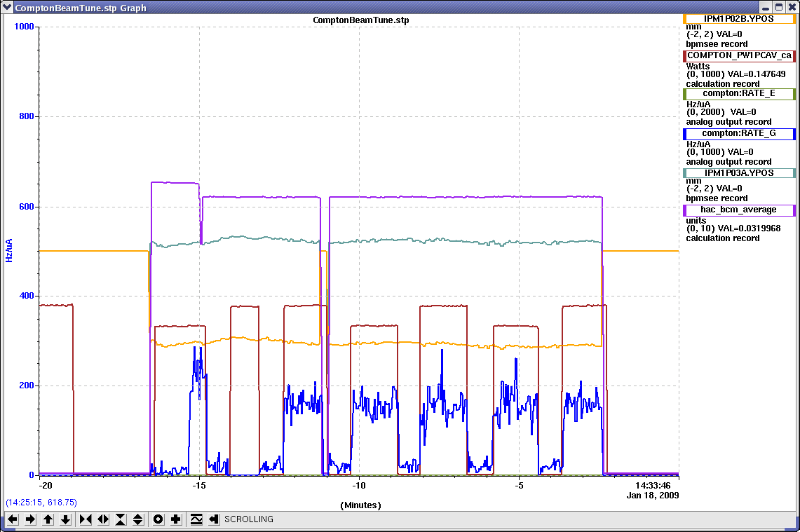Click the 'bpmsee record' text under IPM1P03A.YPOS

717,198
